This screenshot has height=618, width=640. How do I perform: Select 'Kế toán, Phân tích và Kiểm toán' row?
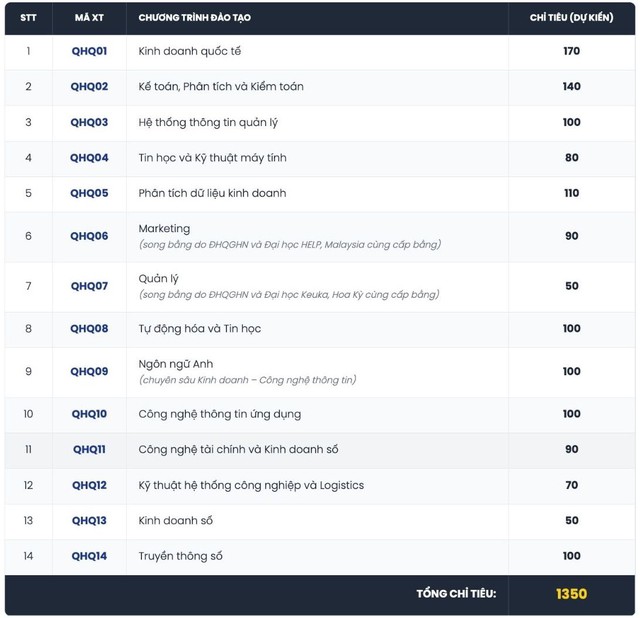coord(221,86)
